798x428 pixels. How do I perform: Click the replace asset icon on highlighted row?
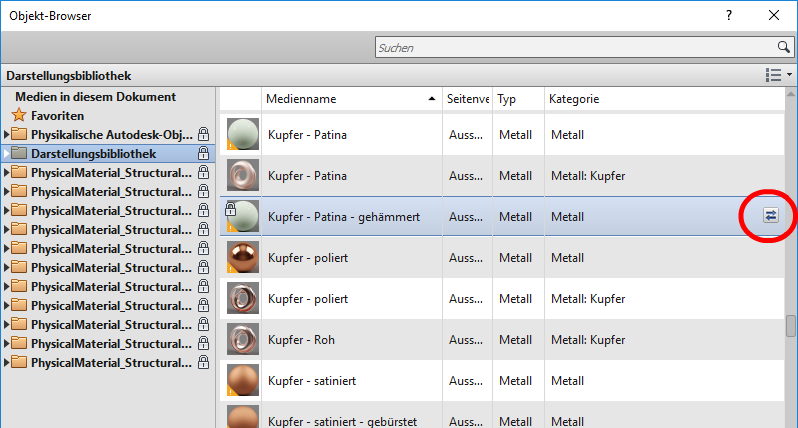tap(771, 216)
